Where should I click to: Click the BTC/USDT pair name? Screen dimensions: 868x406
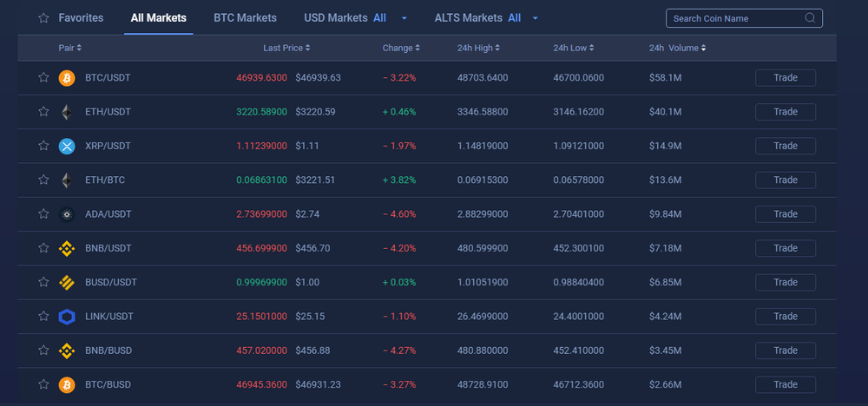click(108, 78)
